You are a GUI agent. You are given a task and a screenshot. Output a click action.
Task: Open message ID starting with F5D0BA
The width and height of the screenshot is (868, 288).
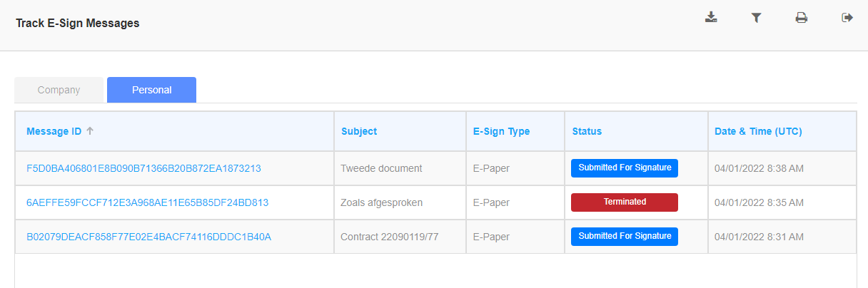click(x=143, y=168)
